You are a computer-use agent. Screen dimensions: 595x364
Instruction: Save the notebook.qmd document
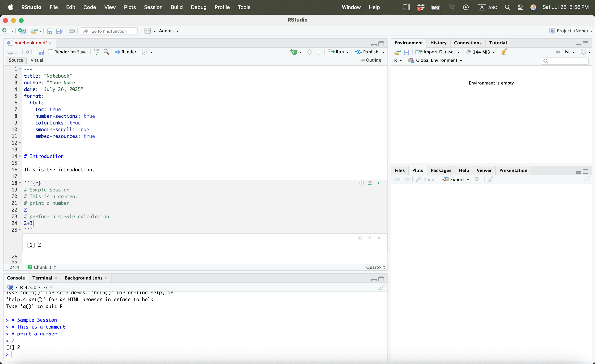41,52
